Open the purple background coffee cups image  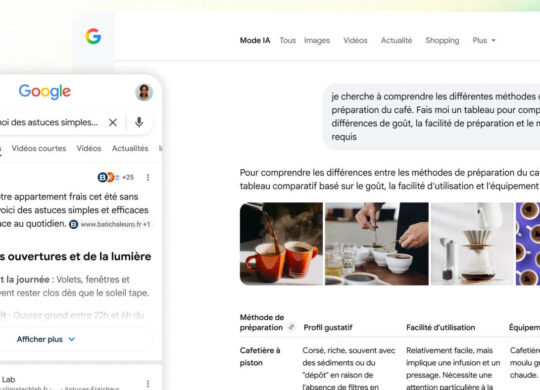pyautogui.click(x=528, y=244)
